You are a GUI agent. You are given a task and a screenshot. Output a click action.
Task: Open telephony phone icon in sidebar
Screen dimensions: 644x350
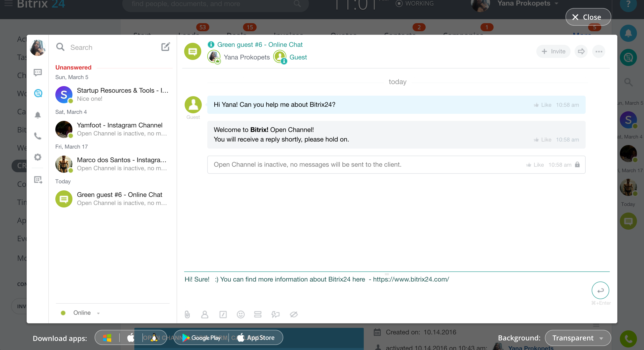click(x=38, y=136)
